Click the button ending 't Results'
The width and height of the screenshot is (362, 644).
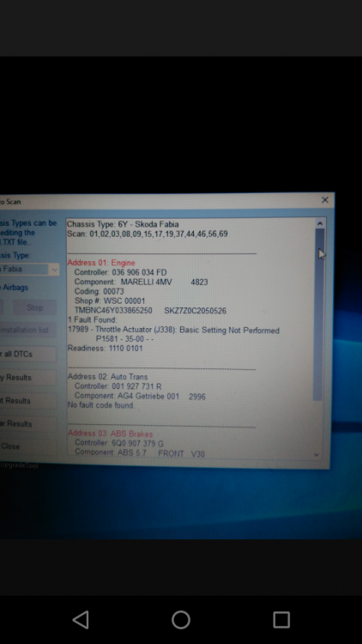28,400
